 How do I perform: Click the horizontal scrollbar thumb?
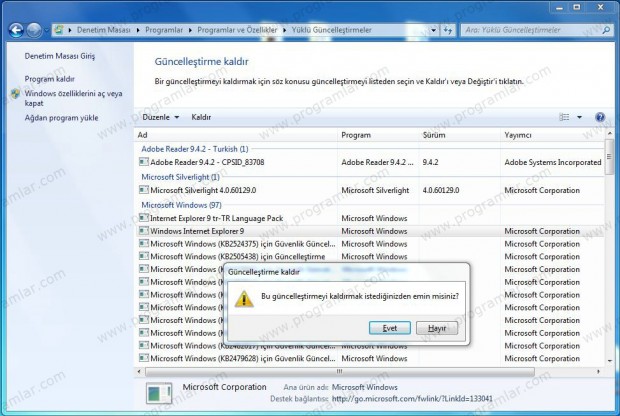click(340, 372)
